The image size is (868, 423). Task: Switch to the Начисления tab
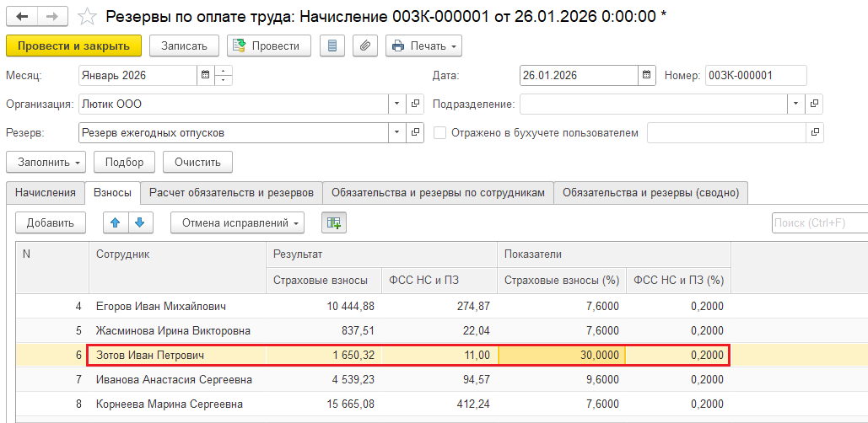[x=45, y=193]
